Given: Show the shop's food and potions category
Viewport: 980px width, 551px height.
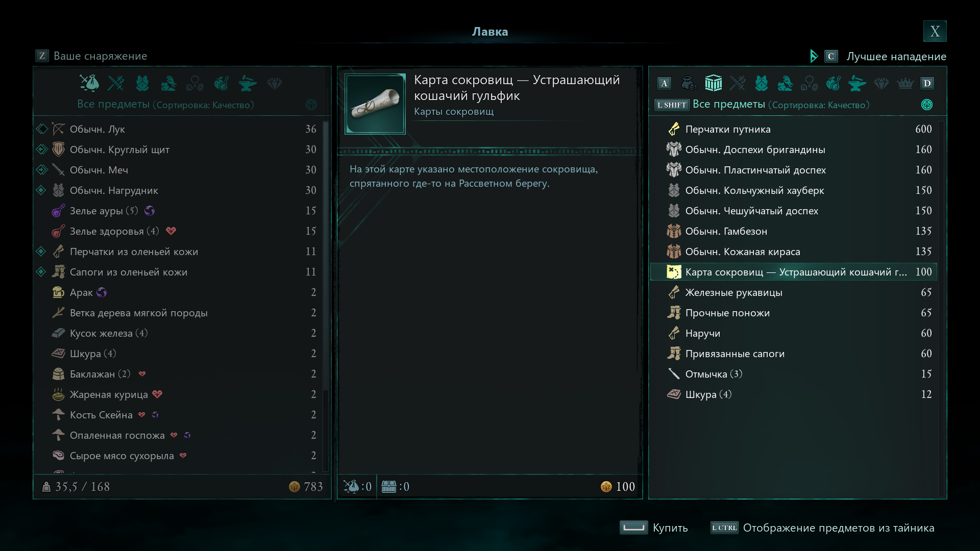Looking at the screenshot, I should point(833,83).
